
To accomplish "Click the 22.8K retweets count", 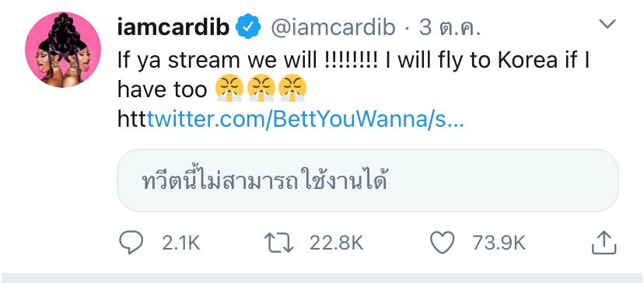I will (336, 243).
